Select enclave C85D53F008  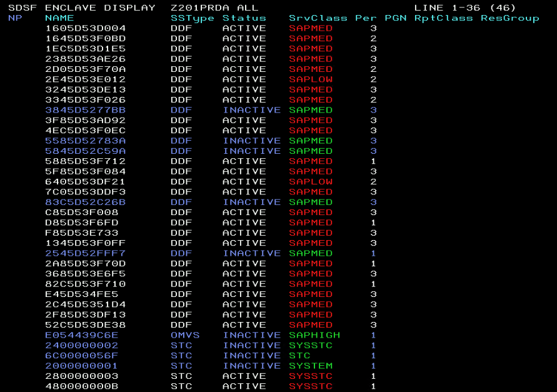[x=82, y=213]
